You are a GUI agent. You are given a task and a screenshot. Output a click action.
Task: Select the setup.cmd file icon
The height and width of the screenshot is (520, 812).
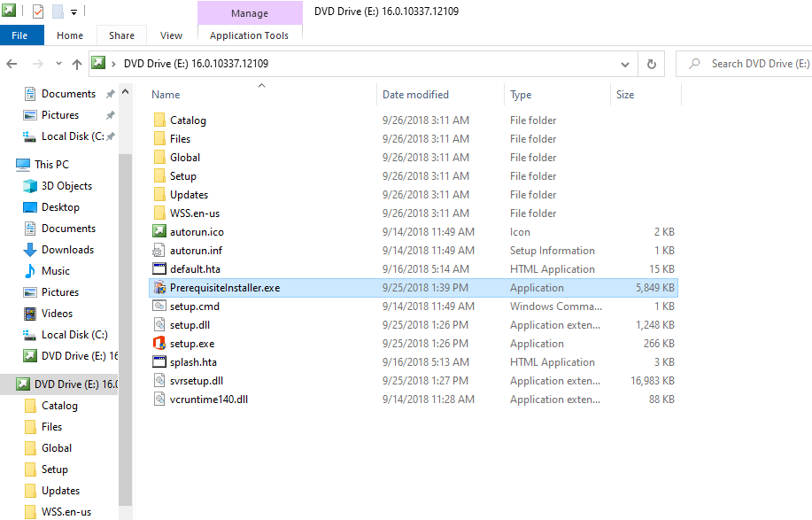pyautogui.click(x=159, y=307)
